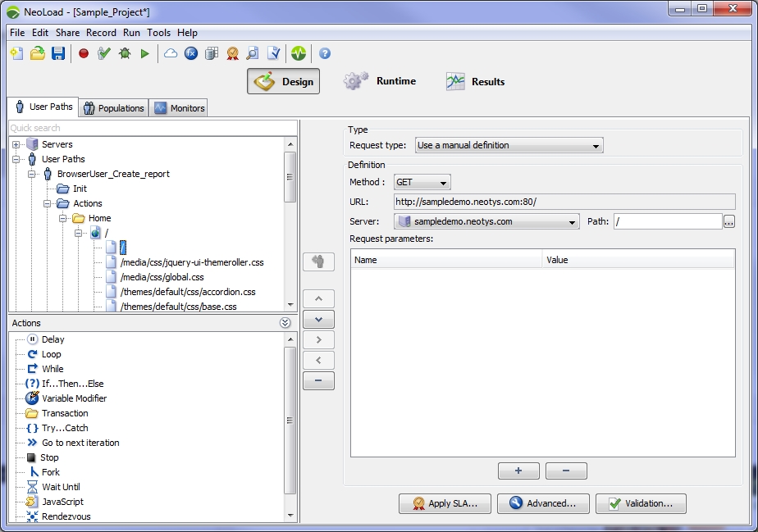Open the GET method dropdown

click(422, 183)
